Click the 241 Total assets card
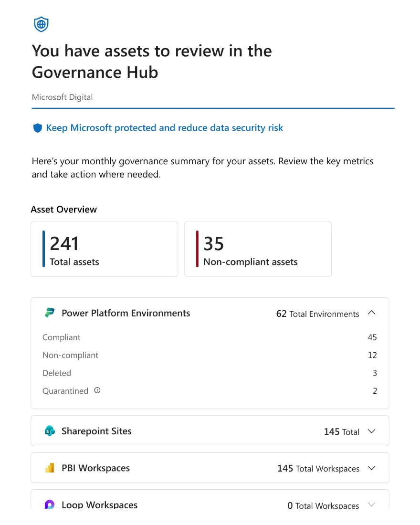Viewport: 420px width, 525px height. [104, 249]
